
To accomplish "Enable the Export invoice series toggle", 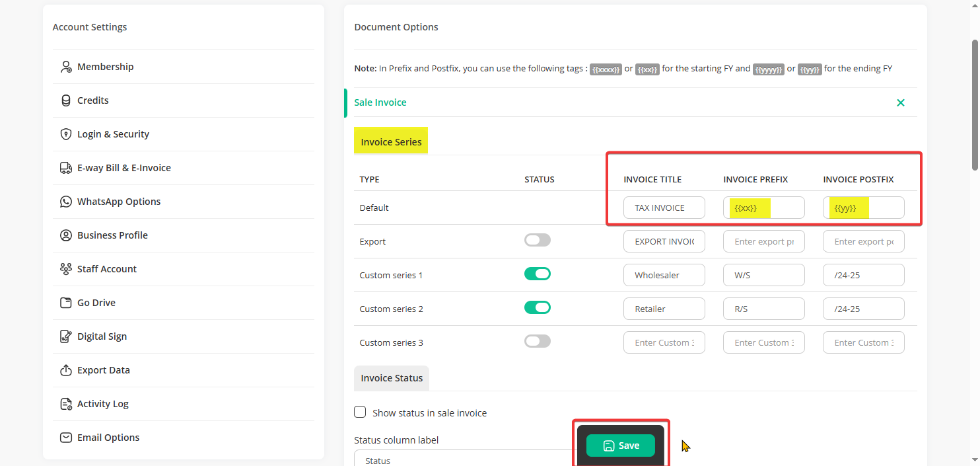I will [x=537, y=241].
